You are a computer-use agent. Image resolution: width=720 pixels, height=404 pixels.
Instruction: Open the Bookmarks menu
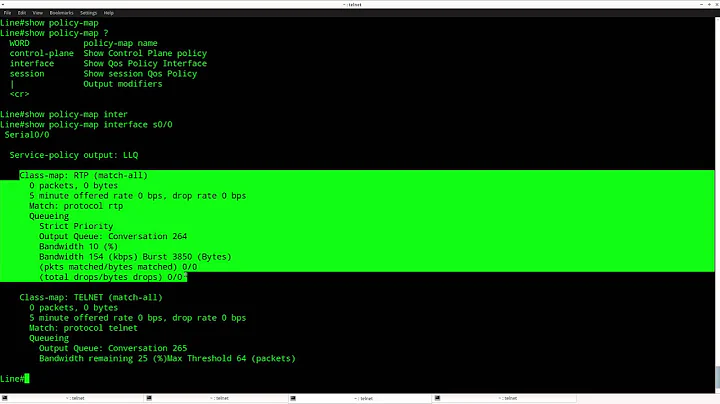62,13
